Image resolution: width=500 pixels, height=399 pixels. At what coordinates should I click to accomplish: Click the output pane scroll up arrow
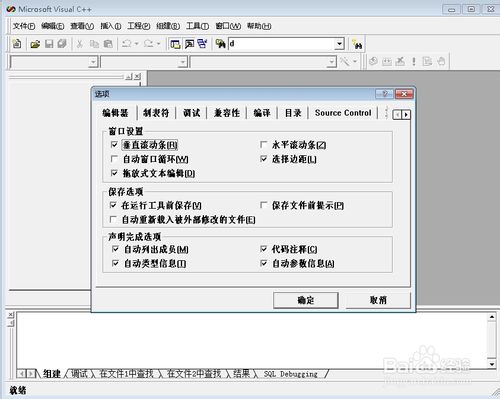pyautogui.click(x=492, y=317)
